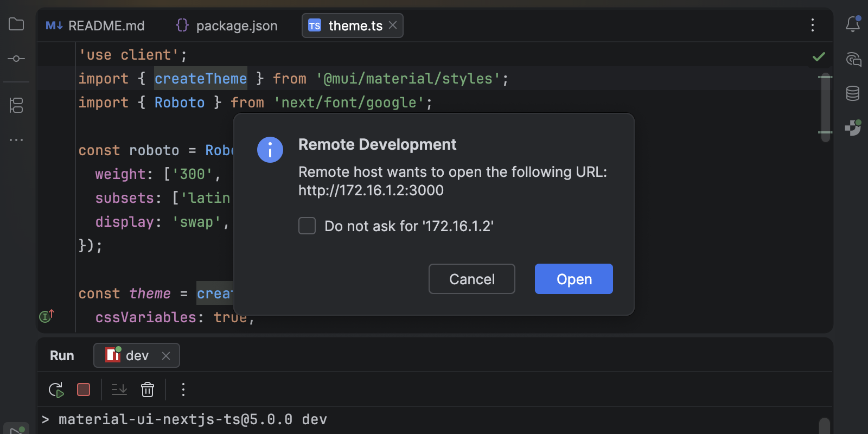This screenshot has width=868, height=434.
Task: Show more tool windows ellipsis
Action: (x=16, y=140)
